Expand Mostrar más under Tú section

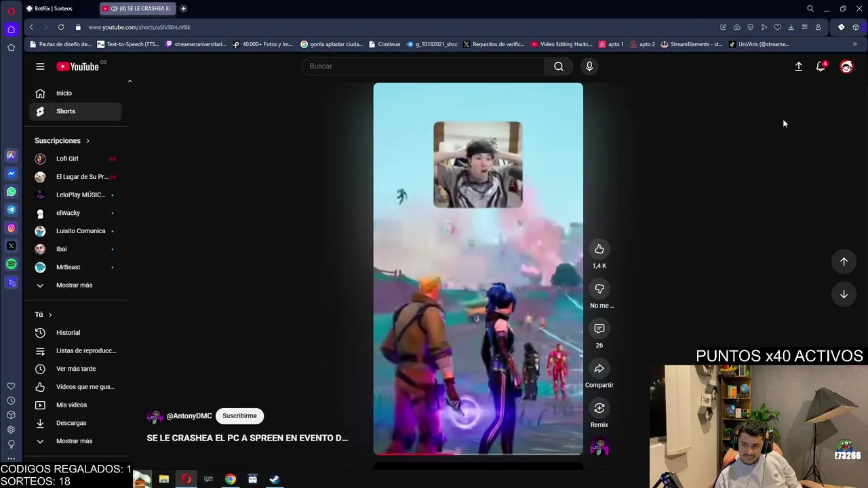(x=75, y=441)
